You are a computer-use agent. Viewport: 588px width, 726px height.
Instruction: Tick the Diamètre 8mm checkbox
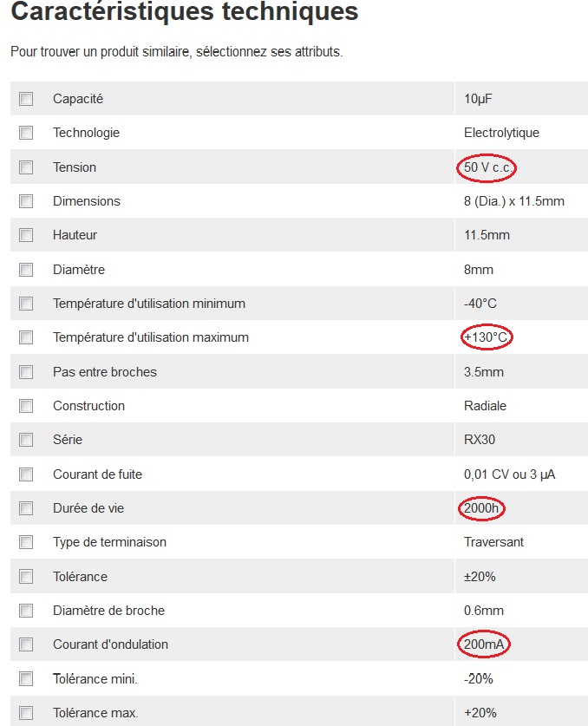pyautogui.click(x=26, y=270)
